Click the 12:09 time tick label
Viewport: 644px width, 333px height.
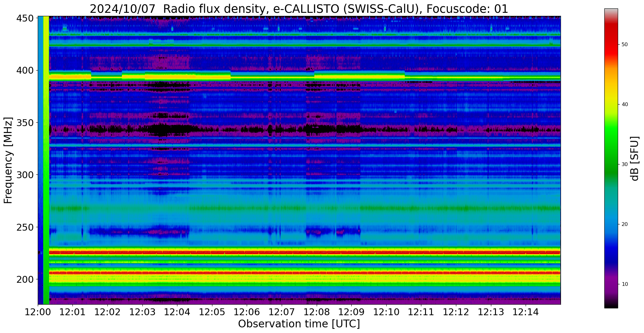(x=351, y=312)
